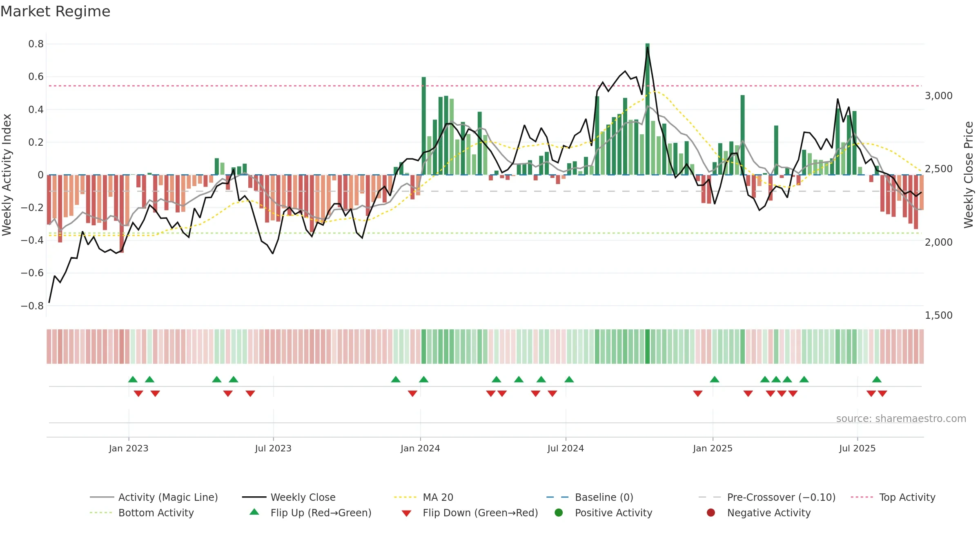Click the 0.8 activity axis tick
Screen dimensions: 980x551
pyautogui.click(x=36, y=44)
